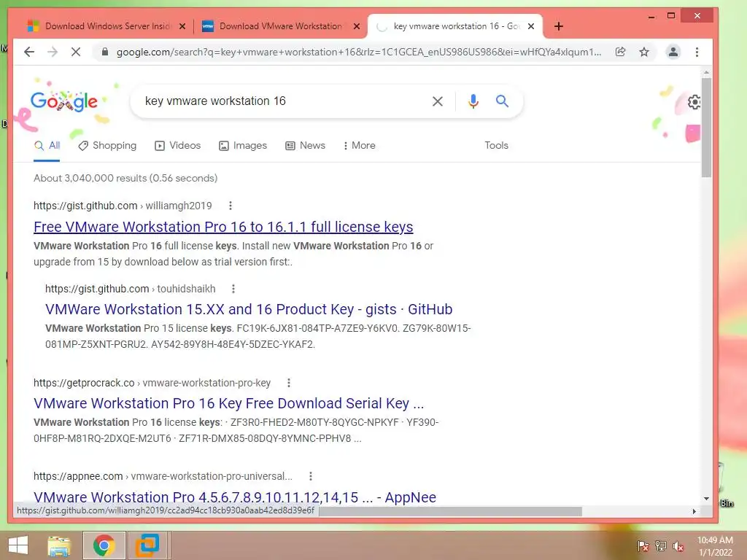The image size is (747, 560).
Task: Open a new tab
Action: tap(559, 26)
